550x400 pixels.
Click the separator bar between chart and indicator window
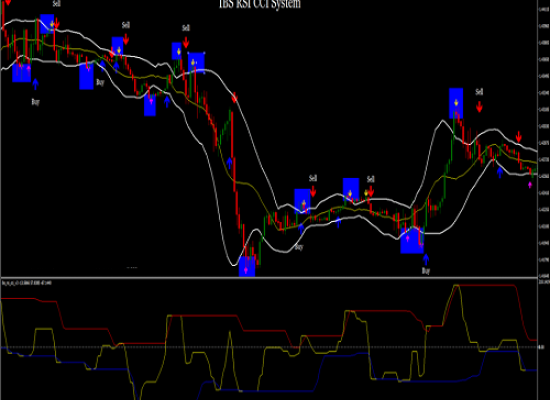pos(269,278)
